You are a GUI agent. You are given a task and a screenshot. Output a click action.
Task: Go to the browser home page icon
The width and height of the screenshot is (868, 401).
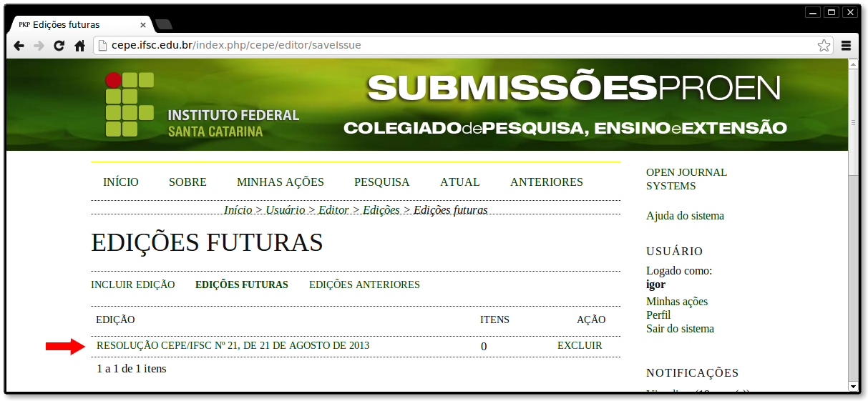point(79,46)
